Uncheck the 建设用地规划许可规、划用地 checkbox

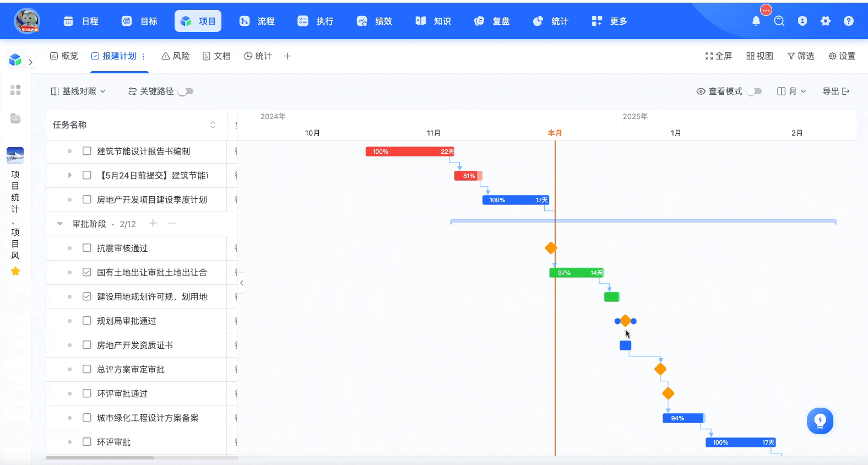pyautogui.click(x=87, y=296)
